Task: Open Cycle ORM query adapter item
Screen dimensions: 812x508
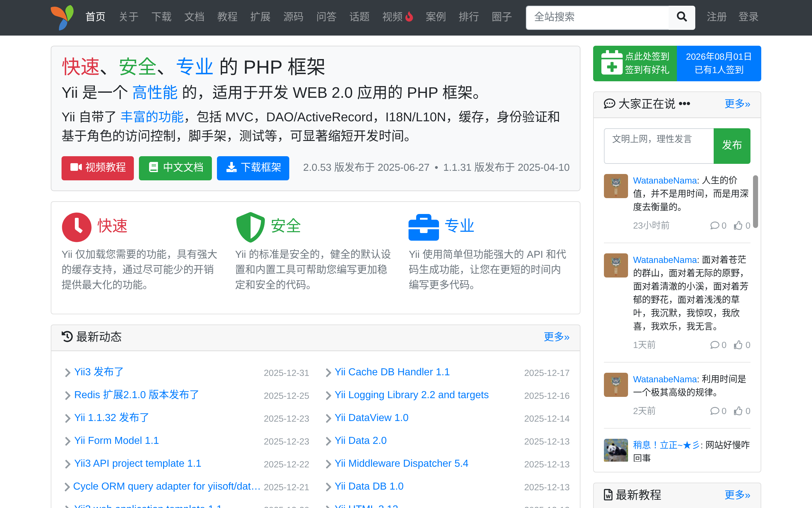Action: 167,486
